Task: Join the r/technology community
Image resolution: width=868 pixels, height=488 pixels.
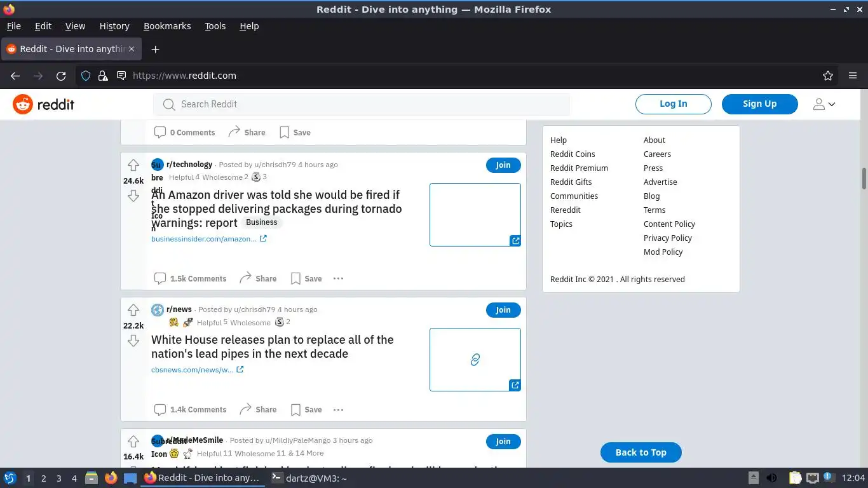Action: tap(503, 165)
